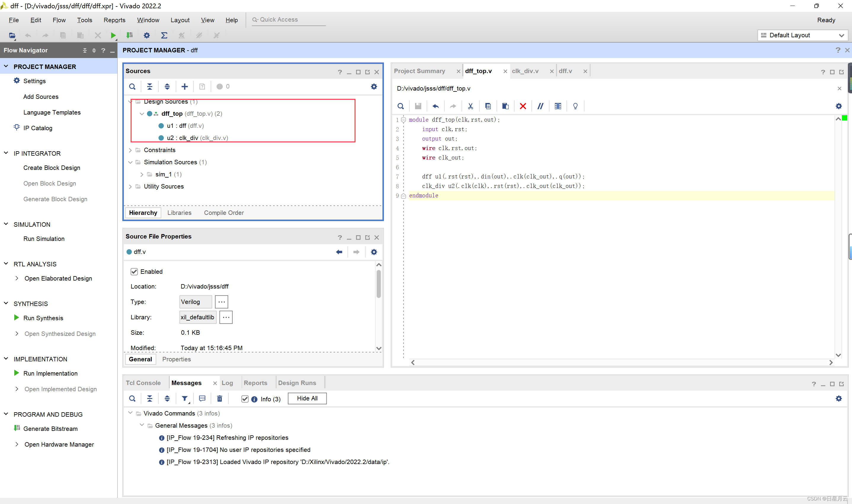The width and height of the screenshot is (852, 504).
Task: Click the Add Sources plus icon
Action: pyautogui.click(x=185, y=87)
